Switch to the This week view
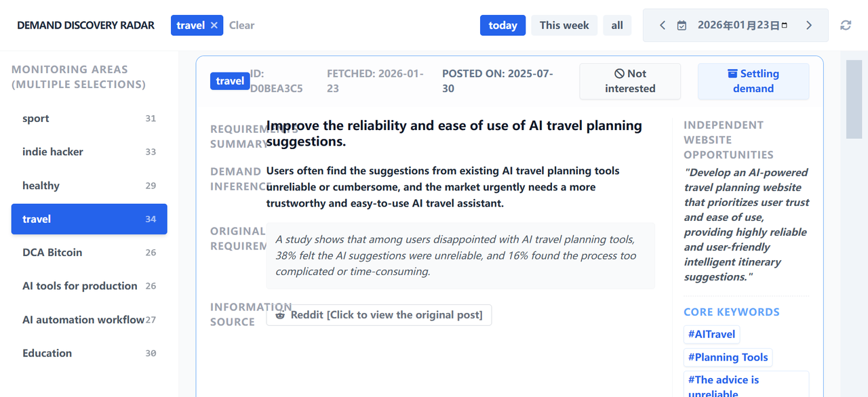This screenshot has width=868, height=397. 564,24
